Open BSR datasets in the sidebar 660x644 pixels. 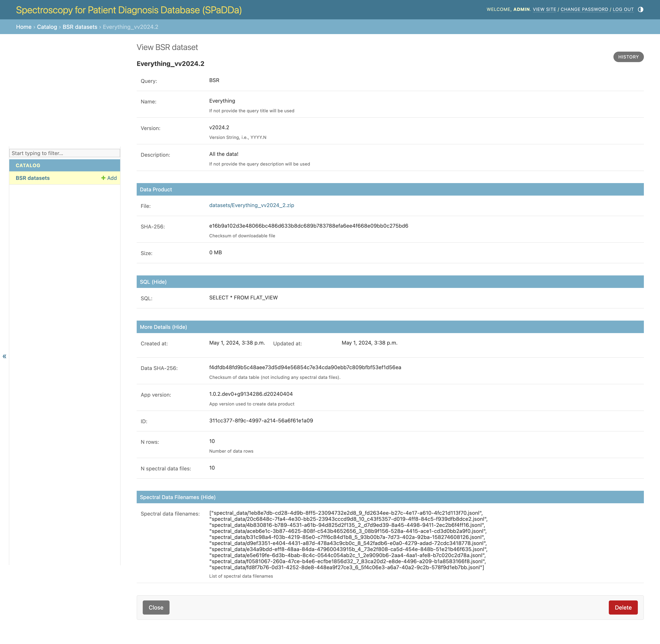click(x=32, y=178)
